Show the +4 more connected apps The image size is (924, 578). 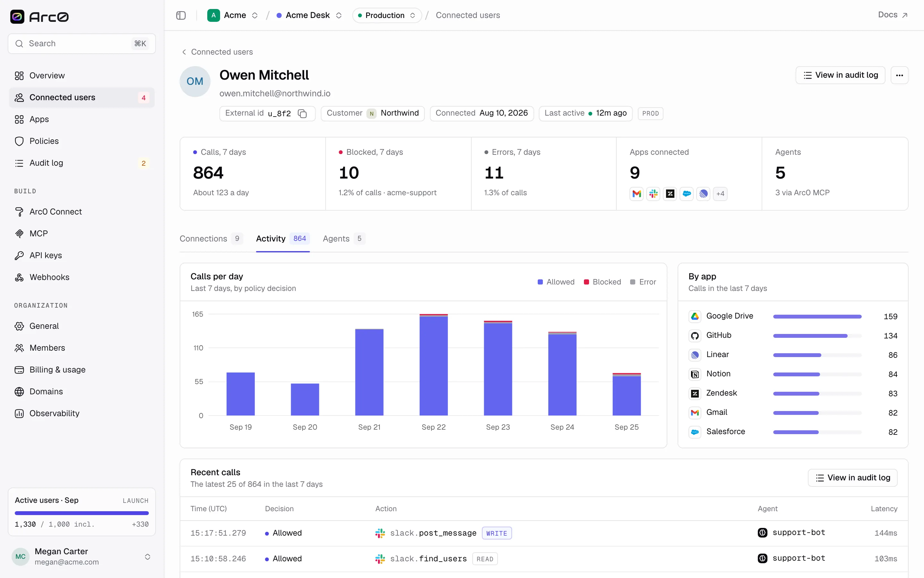click(x=720, y=194)
